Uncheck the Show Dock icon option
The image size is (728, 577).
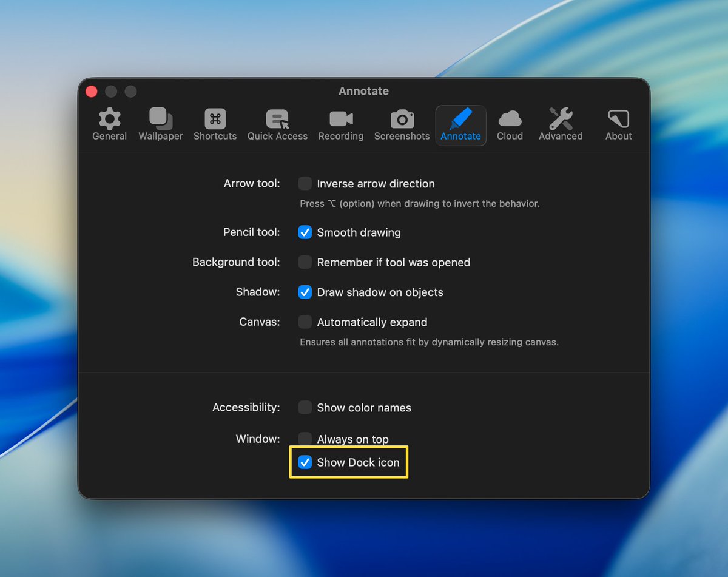tap(305, 462)
